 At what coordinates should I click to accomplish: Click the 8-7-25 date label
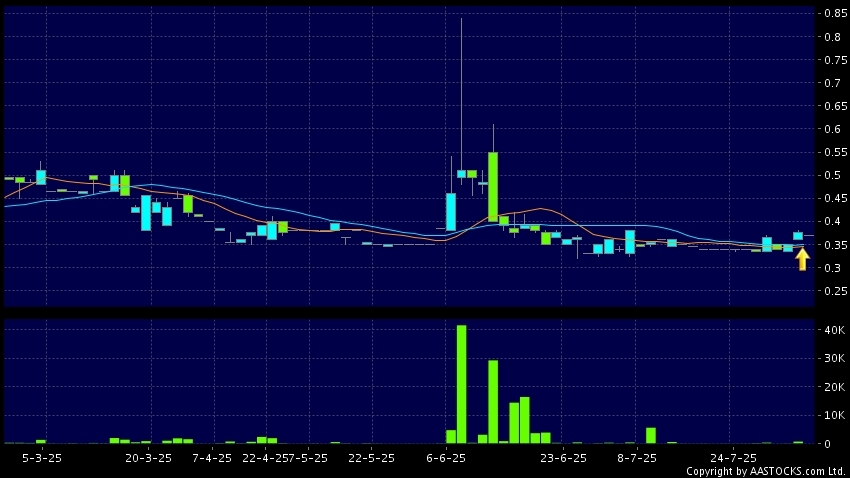636,458
